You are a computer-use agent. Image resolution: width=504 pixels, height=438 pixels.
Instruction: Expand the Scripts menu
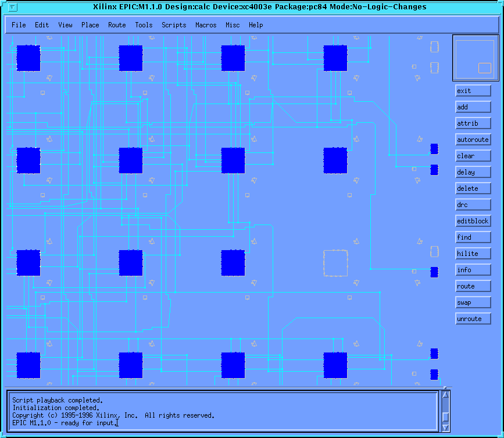174,25
